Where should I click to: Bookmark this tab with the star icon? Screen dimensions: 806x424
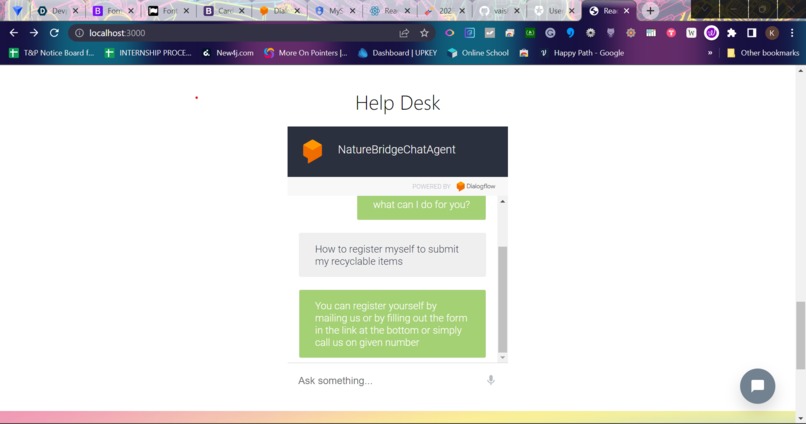pos(424,33)
